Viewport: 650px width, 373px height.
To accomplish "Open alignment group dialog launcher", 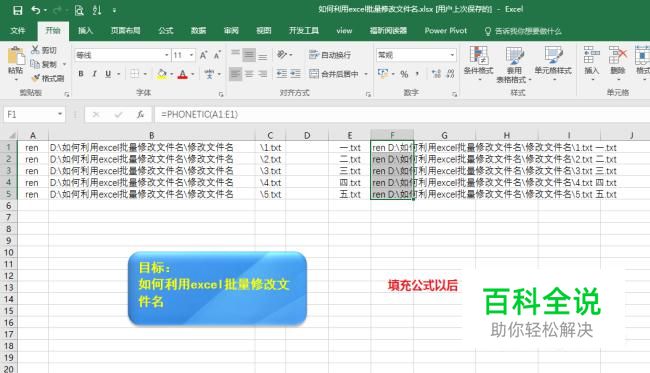I will (368, 95).
